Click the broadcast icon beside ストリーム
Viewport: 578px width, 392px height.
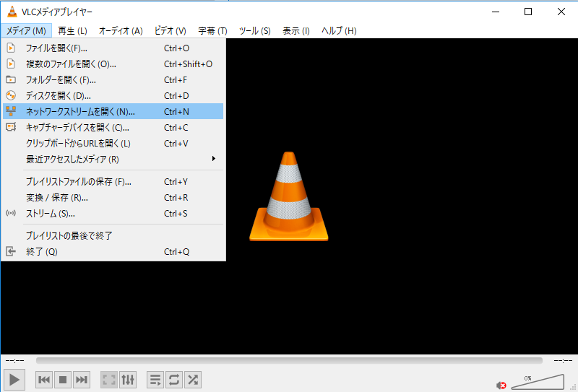(x=11, y=213)
